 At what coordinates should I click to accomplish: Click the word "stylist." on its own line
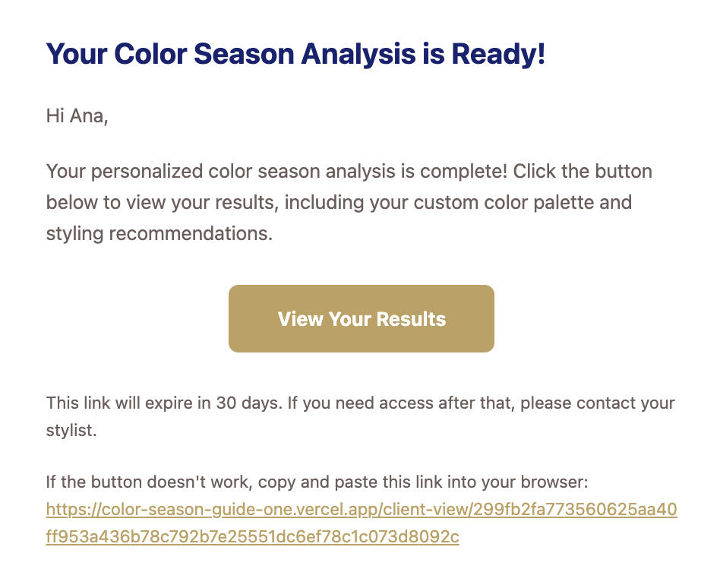point(71,431)
